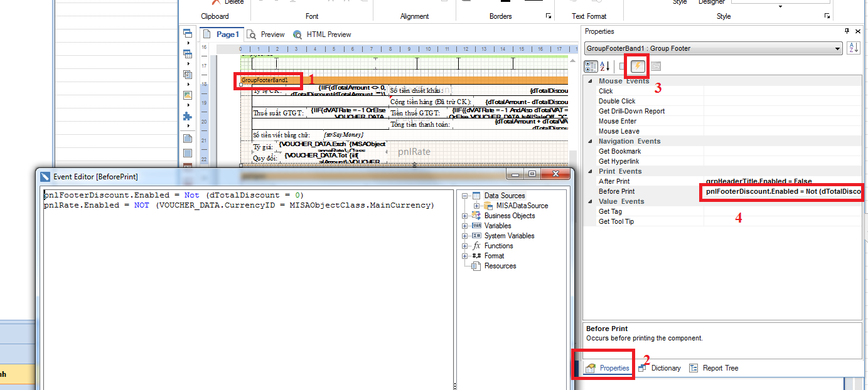Select Data Sources in Event Editor tree
This screenshot has width=868, height=390.
(505, 196)
